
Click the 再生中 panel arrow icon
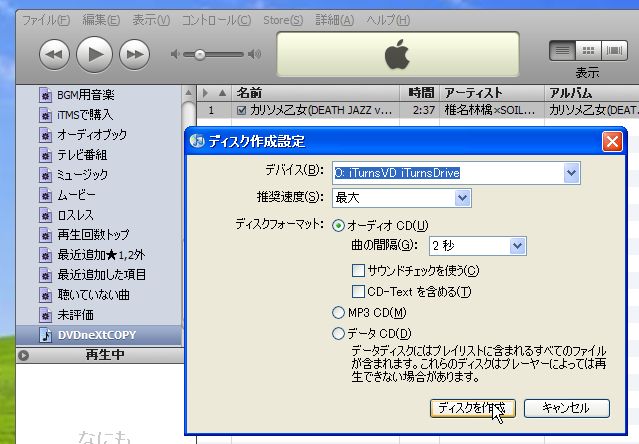(x=24, y=356)
